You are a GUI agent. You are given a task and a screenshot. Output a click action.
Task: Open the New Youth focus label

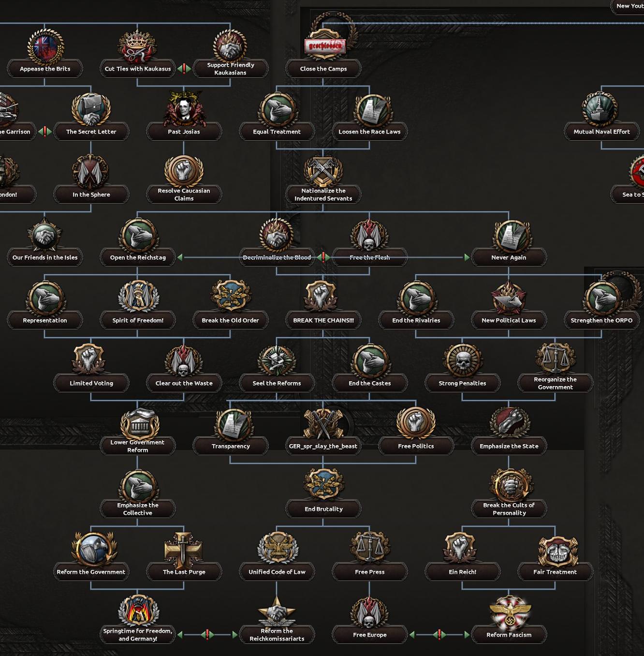tap(629, 6)
